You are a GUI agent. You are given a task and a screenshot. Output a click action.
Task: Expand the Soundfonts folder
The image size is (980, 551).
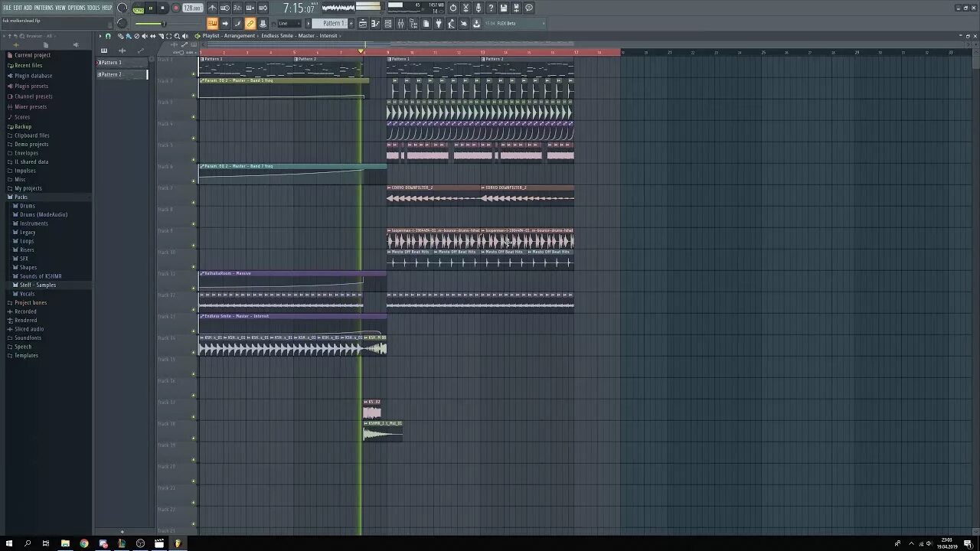tap(28, 337)
